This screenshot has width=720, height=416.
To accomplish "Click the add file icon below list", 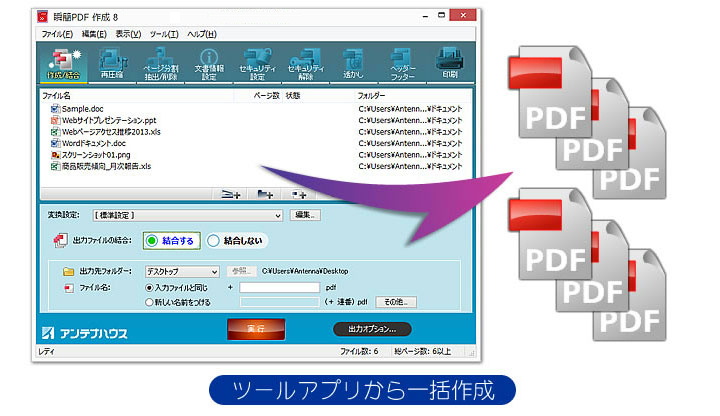I will [x=231, y=195].
